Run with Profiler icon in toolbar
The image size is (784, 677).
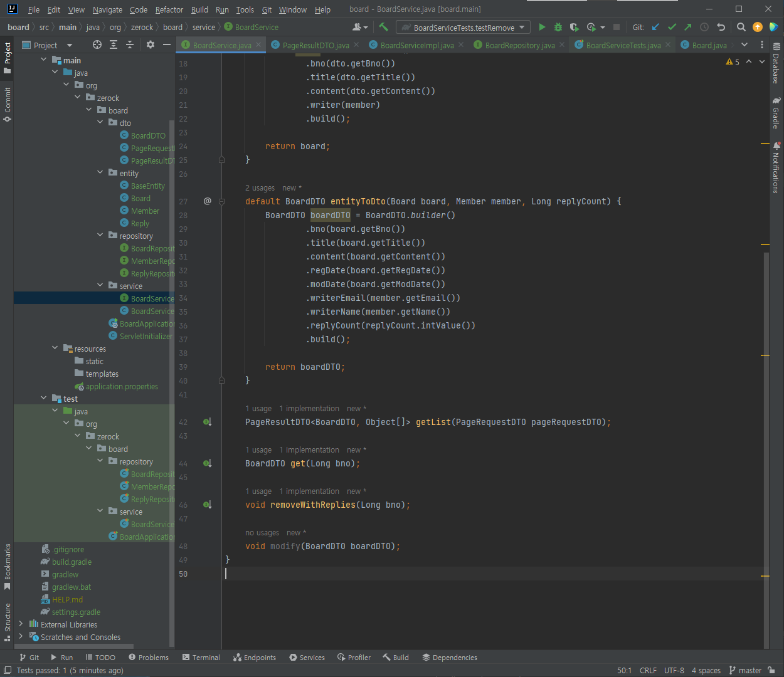[591, 27]
